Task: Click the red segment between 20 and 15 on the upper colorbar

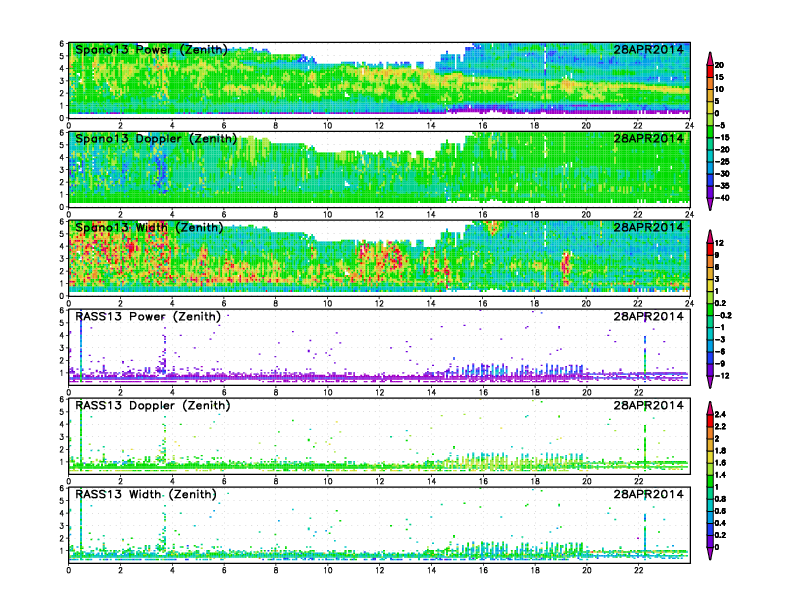Action: [710, 71]
